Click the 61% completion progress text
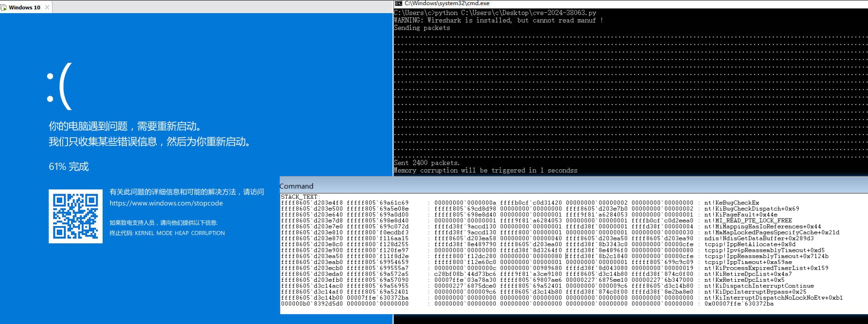Screen dimensions: 868x324 coord(68,166)
